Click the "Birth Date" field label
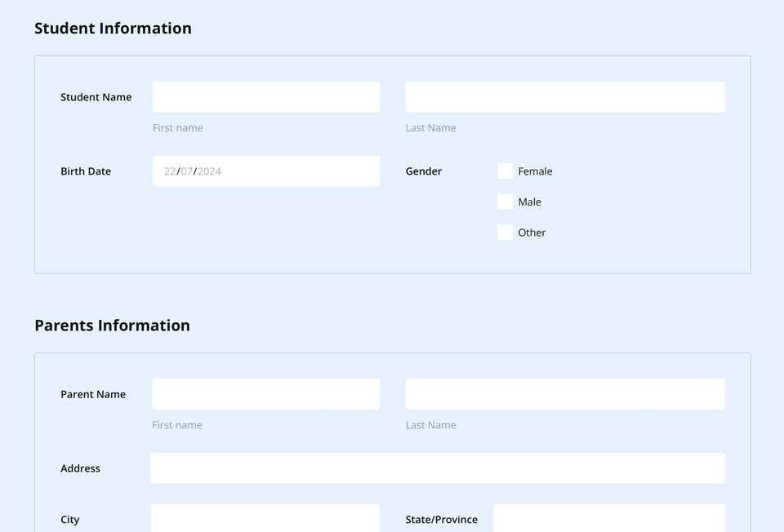Image resolution: width=784 pixels, height=532 pixels. point(86,171)
